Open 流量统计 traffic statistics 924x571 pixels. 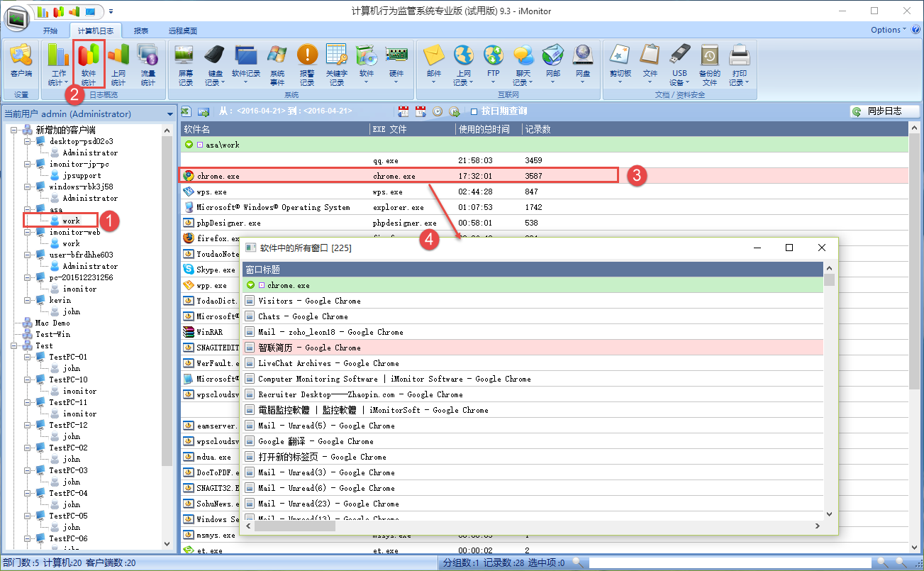point(147,64)
